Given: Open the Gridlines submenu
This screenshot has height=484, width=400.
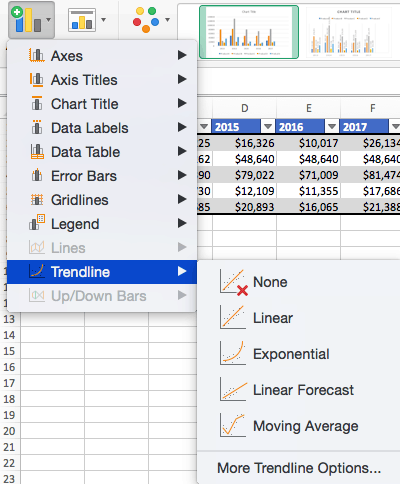Looking at the screenshot, I should 102,200.
